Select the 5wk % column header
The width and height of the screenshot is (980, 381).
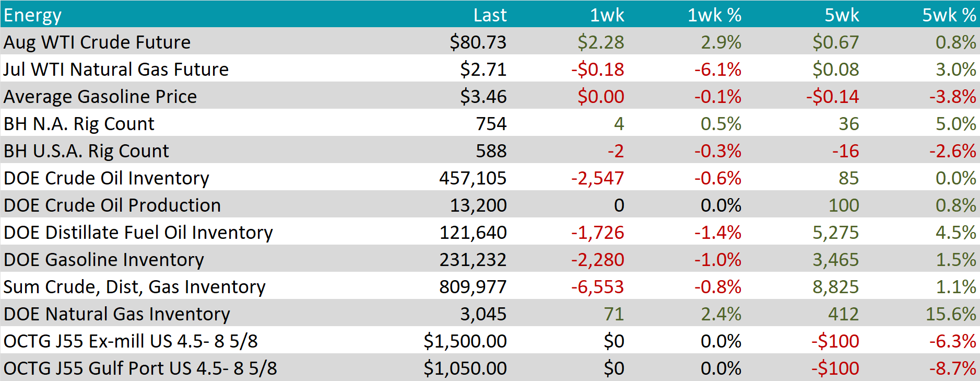tap(949, 15)
